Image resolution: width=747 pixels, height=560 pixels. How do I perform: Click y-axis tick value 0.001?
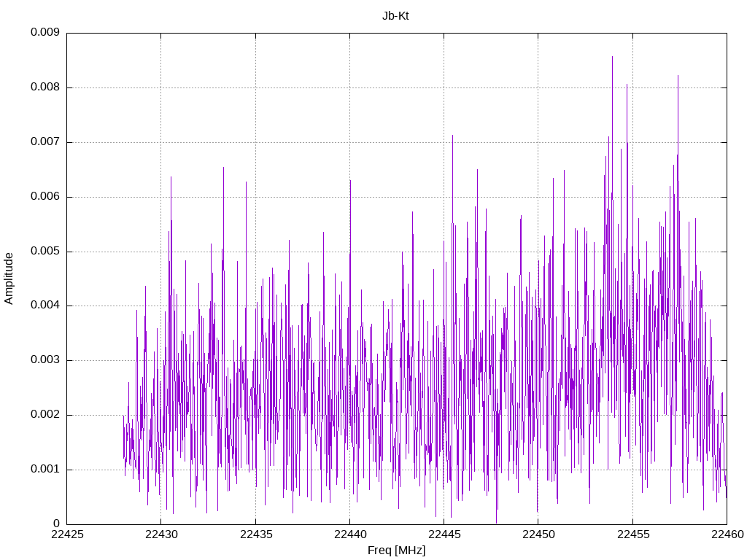tap(45, 470)
